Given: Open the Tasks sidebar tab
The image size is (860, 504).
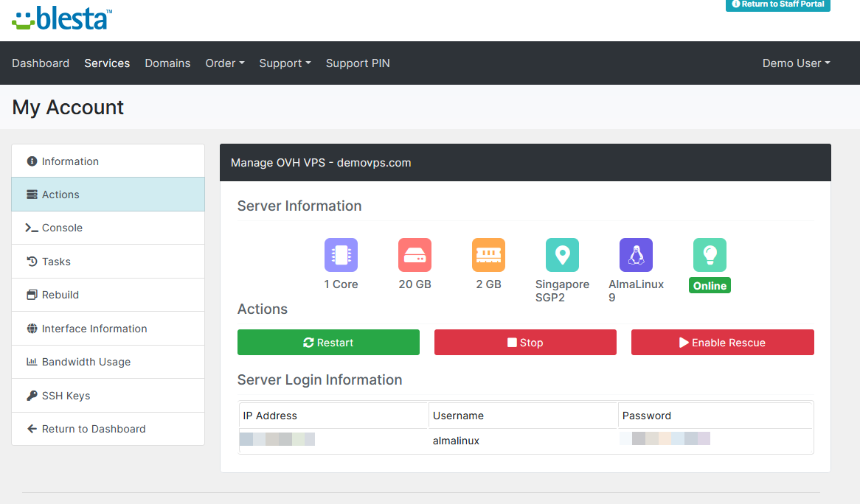Looking at the screenshot, I should pos(108,262).
